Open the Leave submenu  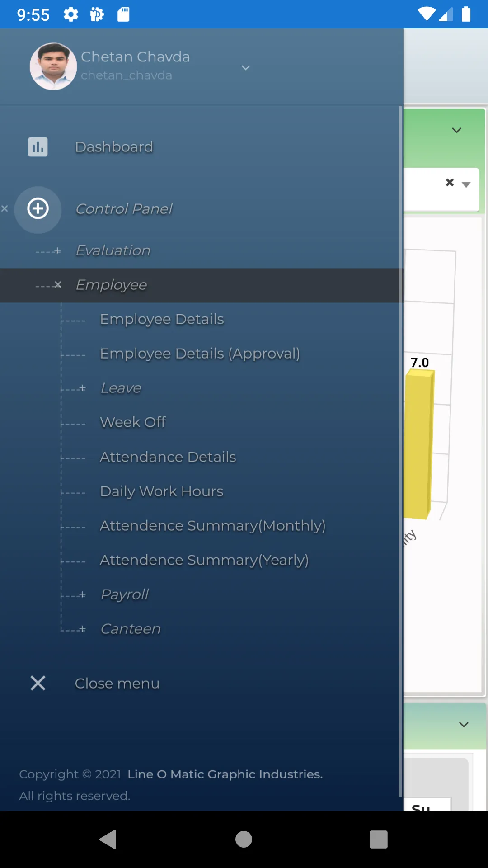(x=121, y=388)
